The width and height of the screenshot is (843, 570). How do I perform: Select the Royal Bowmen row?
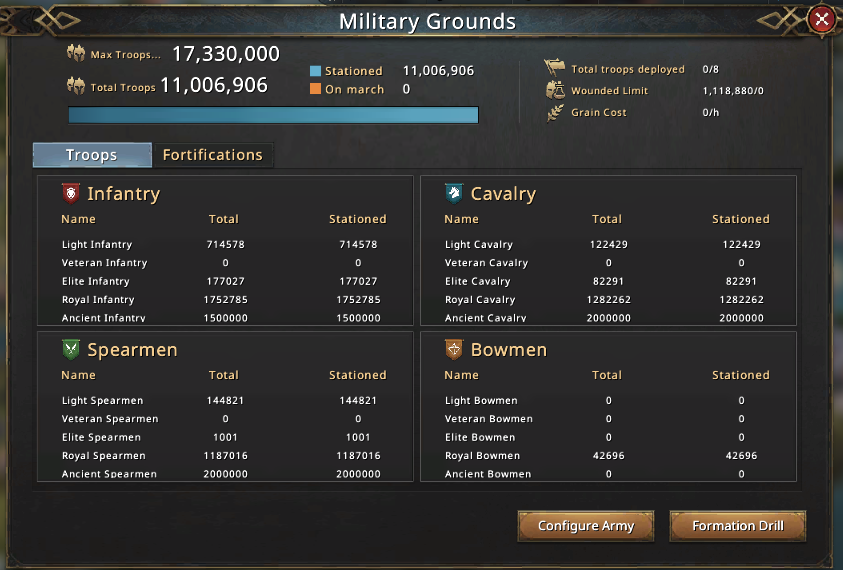coord(608,455)
